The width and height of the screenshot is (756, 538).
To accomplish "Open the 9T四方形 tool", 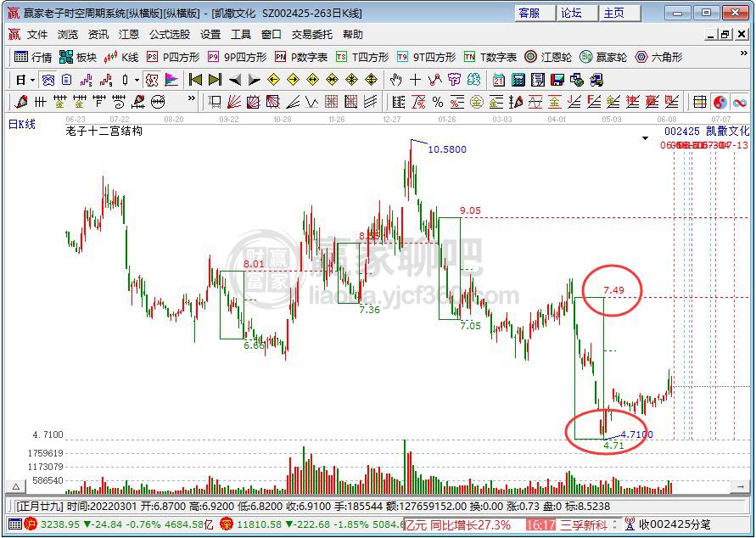I will [426, 58].
